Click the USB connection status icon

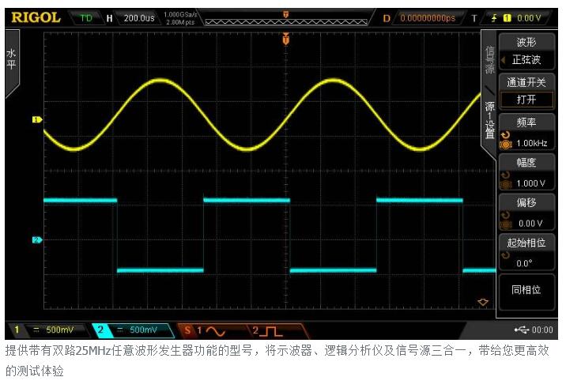(x=522, y=330)
